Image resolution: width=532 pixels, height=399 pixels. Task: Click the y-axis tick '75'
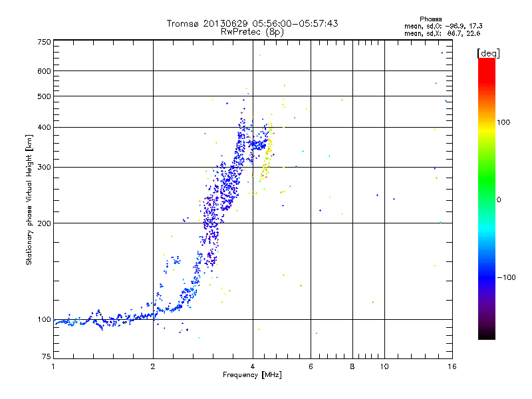pos(46,356)
